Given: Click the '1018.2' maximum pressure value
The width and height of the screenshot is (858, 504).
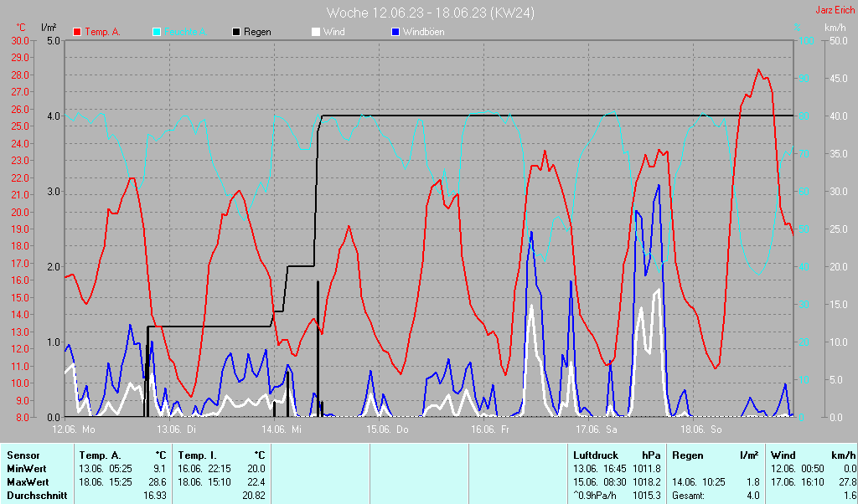Looking at the screenshot, I should point(647,483).
